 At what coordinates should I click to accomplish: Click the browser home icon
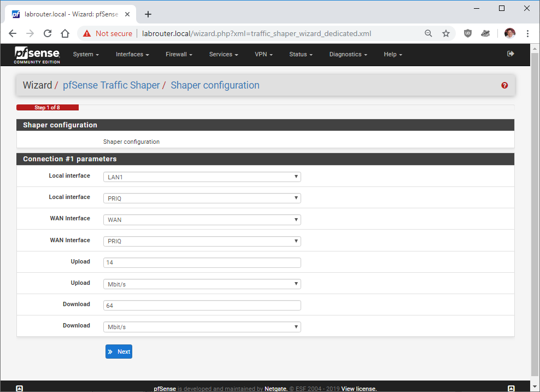[65, 33]
